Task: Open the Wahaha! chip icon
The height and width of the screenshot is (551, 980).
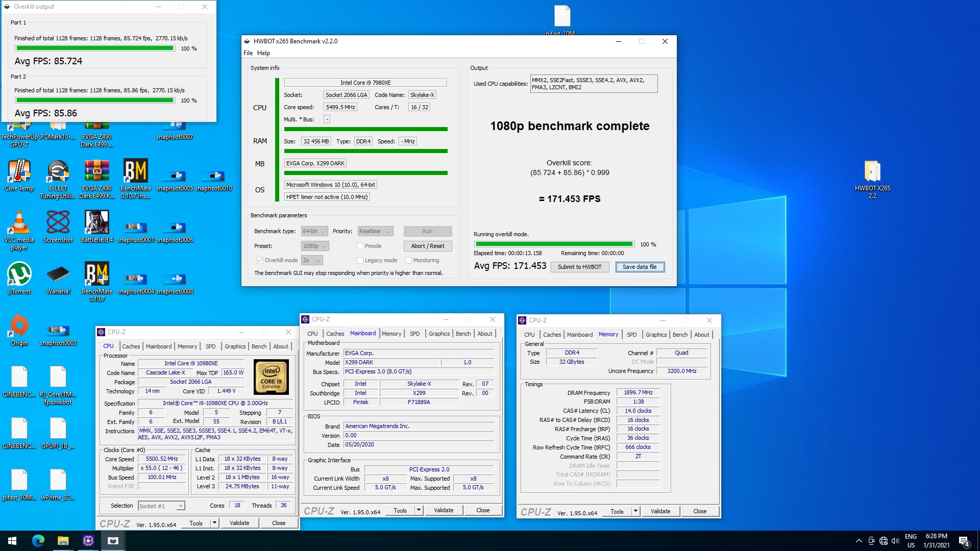Action: 58,278
